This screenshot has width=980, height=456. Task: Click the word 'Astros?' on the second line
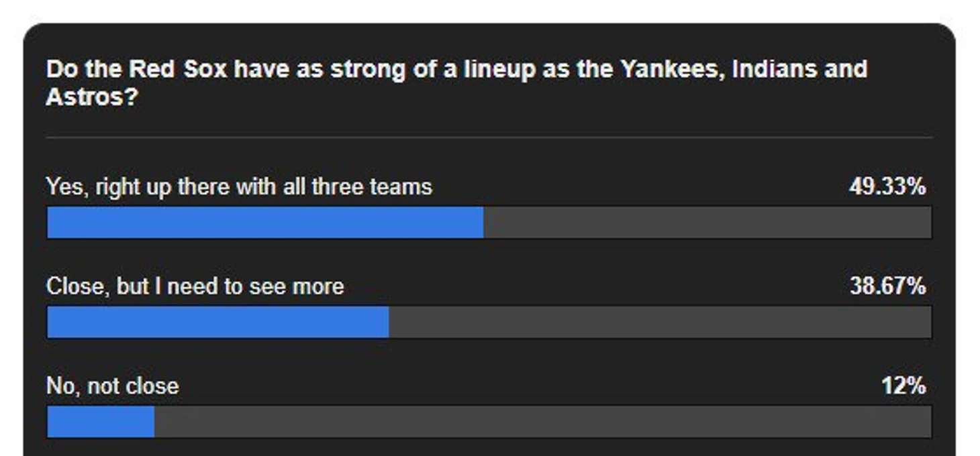coord(92,97)
